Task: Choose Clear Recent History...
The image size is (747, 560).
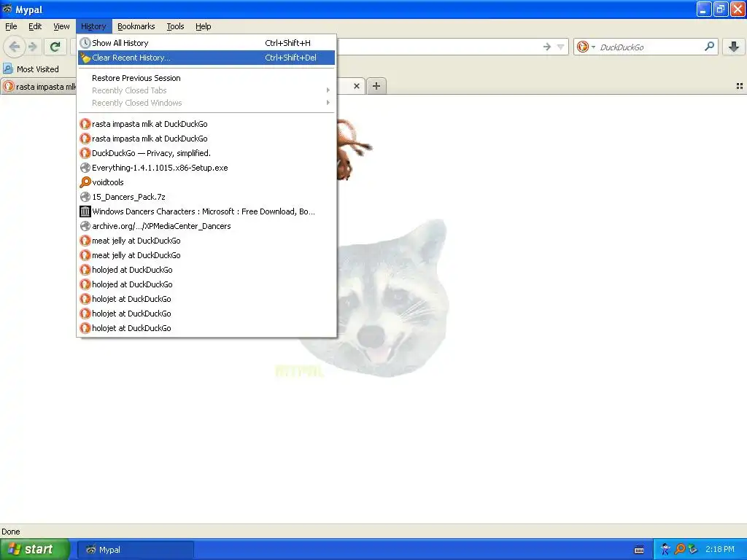Action: pos(206,58)
